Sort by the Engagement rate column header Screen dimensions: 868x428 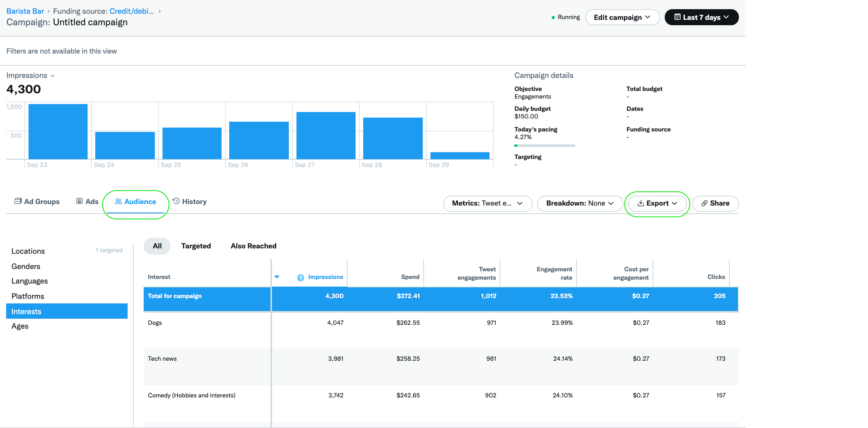[554, 273]
